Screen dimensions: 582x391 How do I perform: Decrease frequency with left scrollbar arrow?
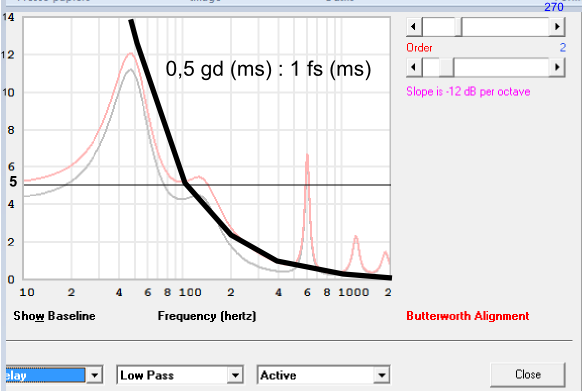[x=414, y=27]
